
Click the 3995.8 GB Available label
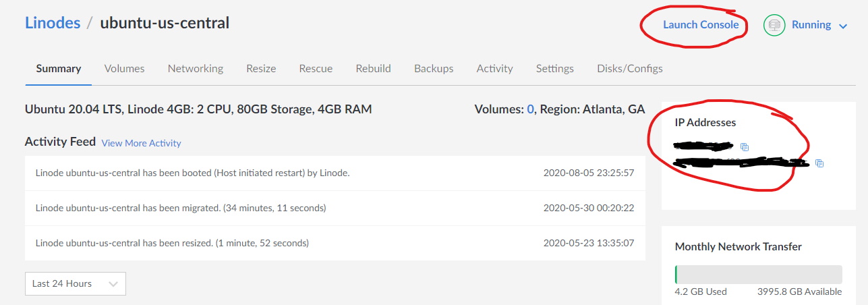[800, 292]
